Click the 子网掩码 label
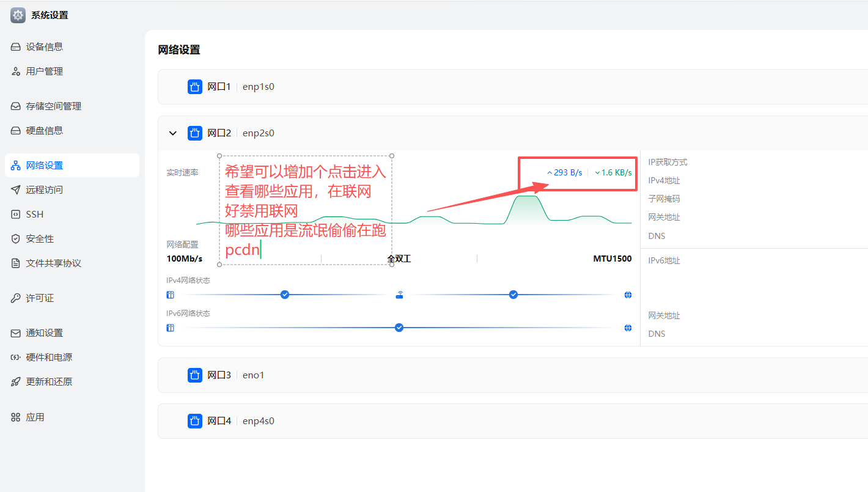This screenshot has height=492, width=868. coord(664,199)
